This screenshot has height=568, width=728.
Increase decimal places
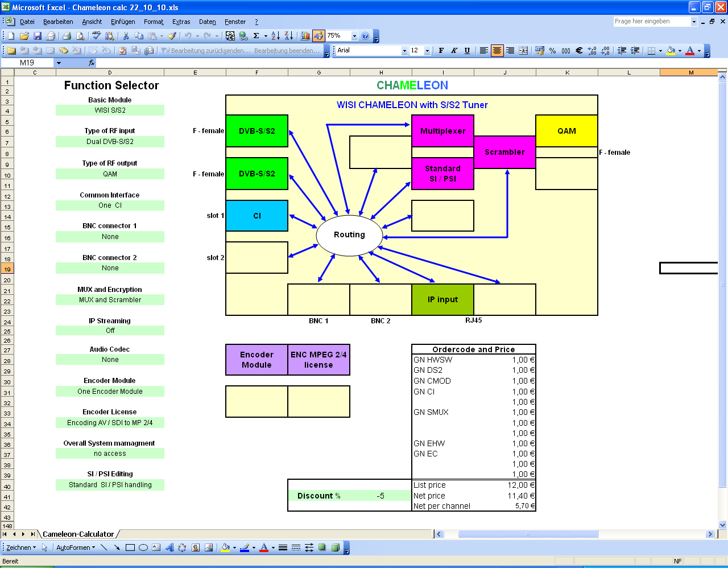point(592,51)
